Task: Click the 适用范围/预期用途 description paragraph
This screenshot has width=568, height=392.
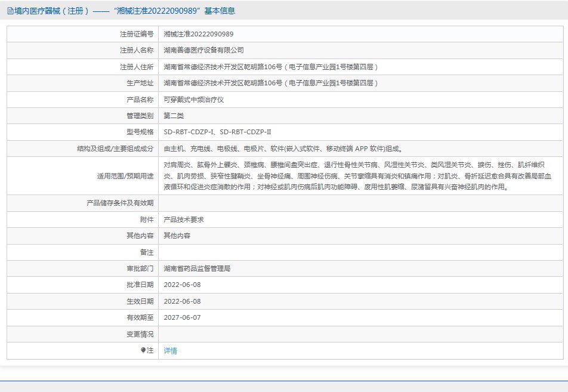Action: (x=358, y=176)
